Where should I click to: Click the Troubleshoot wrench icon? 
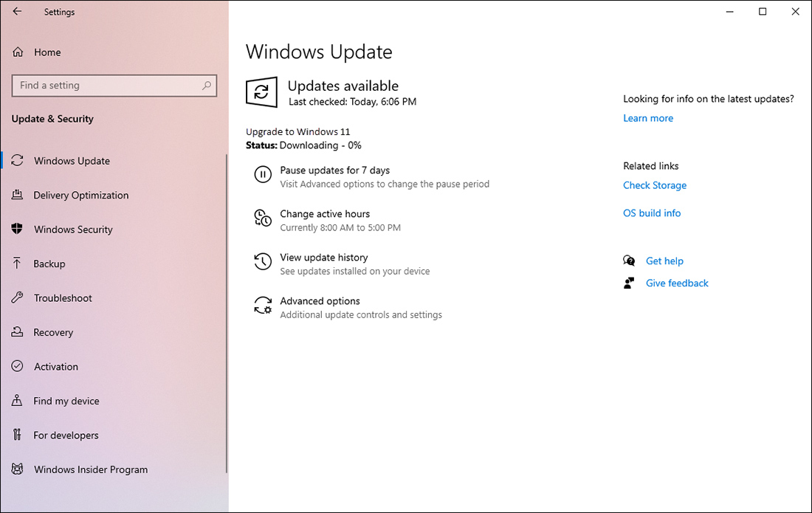pos(16,297)
